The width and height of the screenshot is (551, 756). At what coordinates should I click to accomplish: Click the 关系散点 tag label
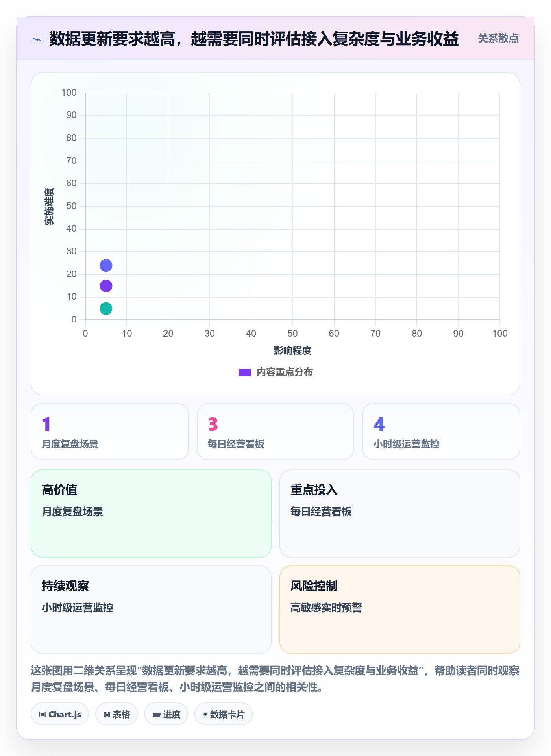(498, 39)
